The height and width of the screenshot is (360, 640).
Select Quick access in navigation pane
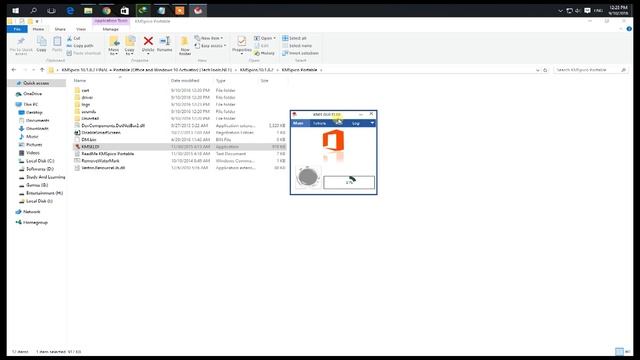click(x=36, y=83)
